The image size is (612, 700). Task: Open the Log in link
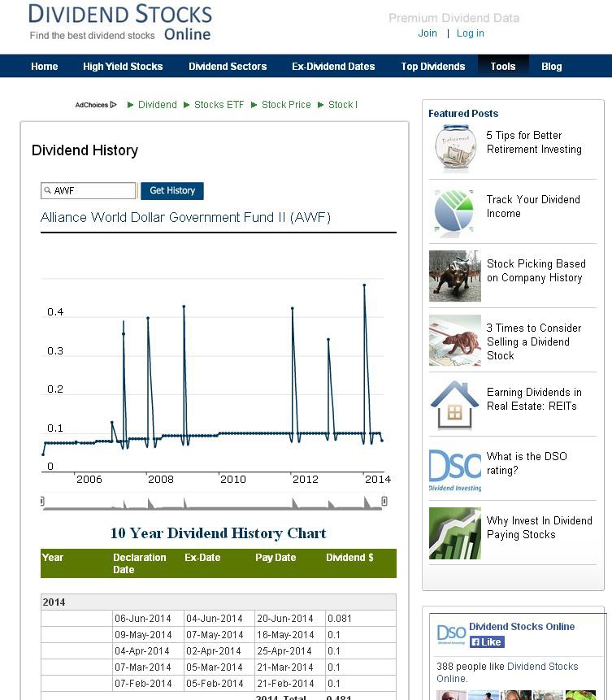point(470,33)
